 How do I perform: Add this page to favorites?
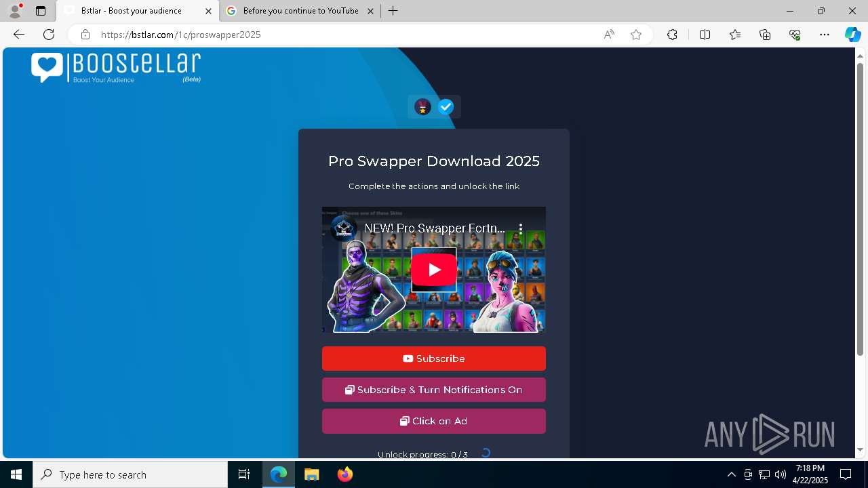click(636, 35)
